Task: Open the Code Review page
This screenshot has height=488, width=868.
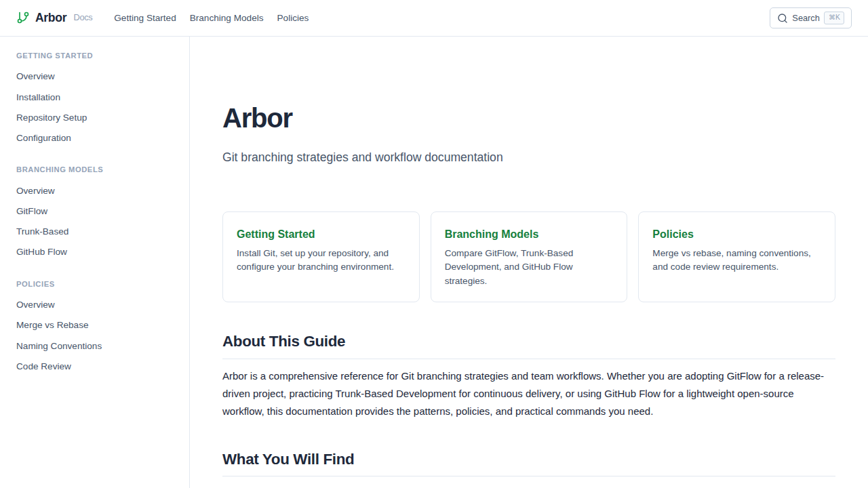Action: click(x=43, y=366)
